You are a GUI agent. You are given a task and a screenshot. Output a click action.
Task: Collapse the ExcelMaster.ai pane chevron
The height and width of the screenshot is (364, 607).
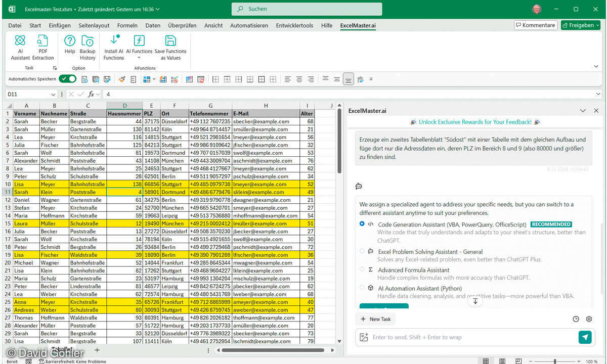pyautogui.click(x=583, y=111)
